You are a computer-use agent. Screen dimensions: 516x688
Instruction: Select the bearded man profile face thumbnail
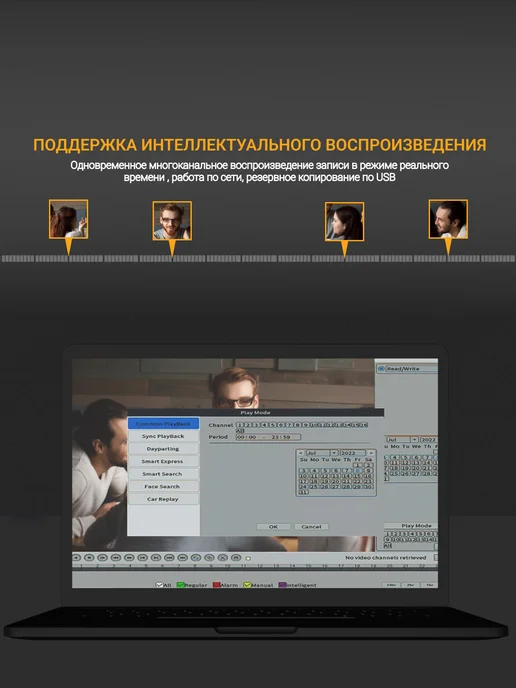click(x=448, y=219)
